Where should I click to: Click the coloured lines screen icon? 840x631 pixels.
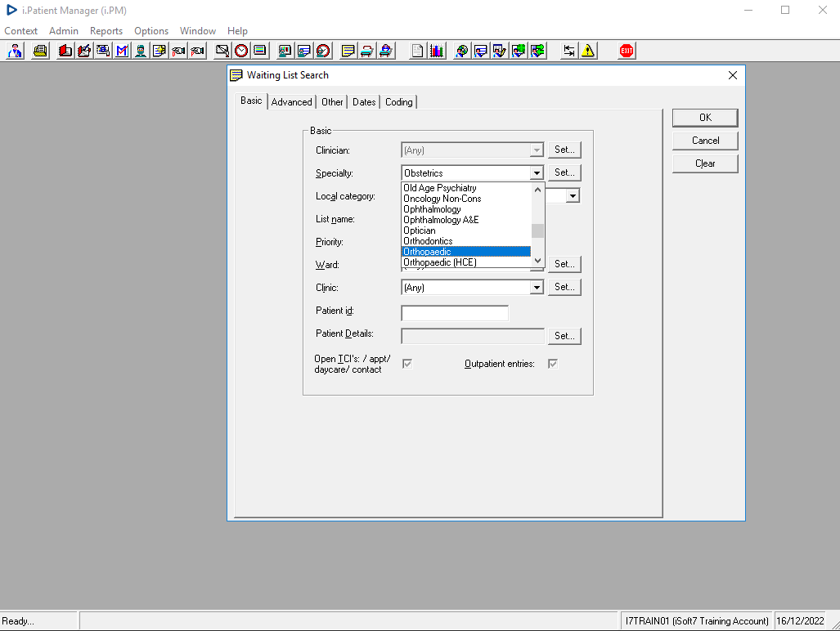point(260,51)
